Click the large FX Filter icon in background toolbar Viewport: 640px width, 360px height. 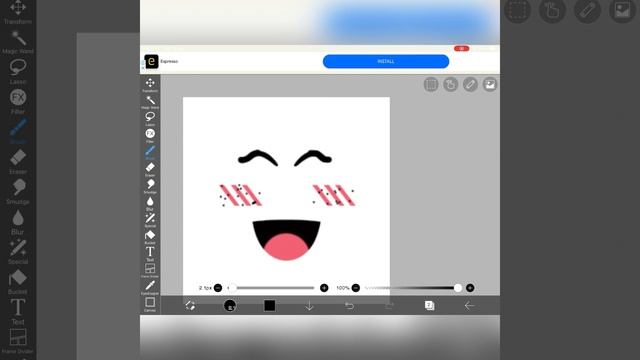point(18,98)
